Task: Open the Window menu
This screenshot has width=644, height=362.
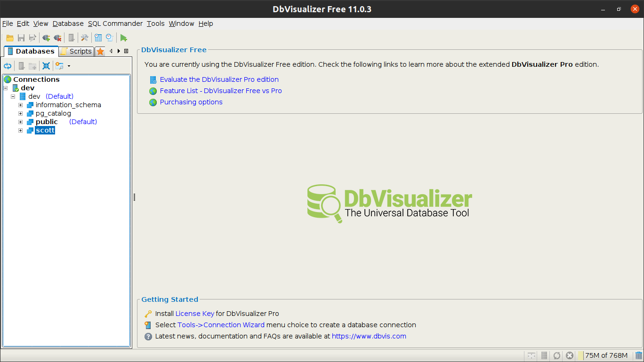Action: tap(182, 24)
